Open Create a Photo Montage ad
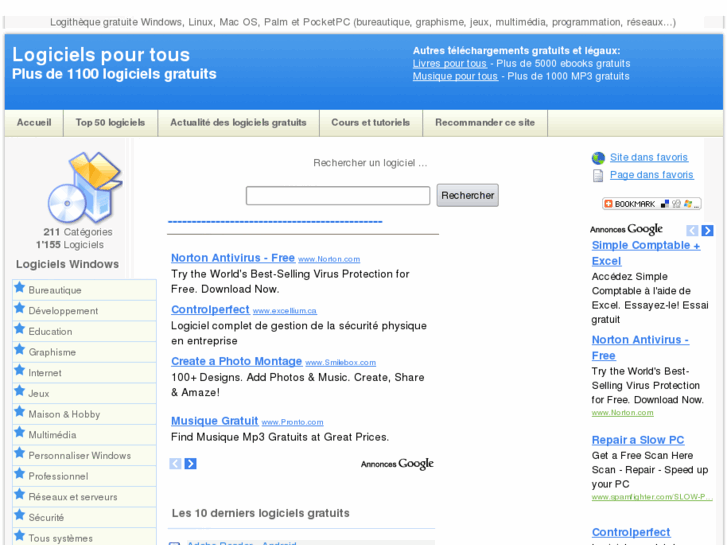Viewport: 727px width, 545px height. [236, 361]
